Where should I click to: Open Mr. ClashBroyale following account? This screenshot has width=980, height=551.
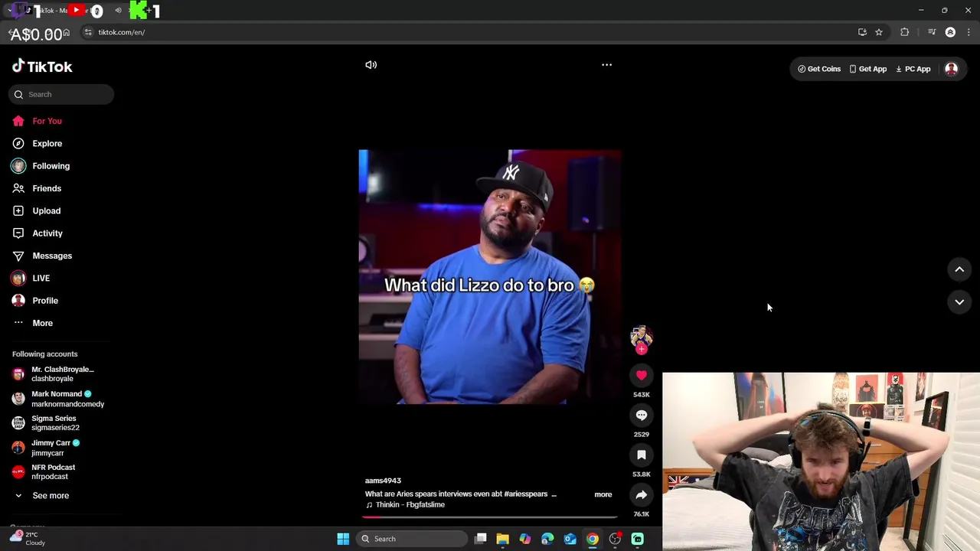pyautogui.click(x=54, y=373)
